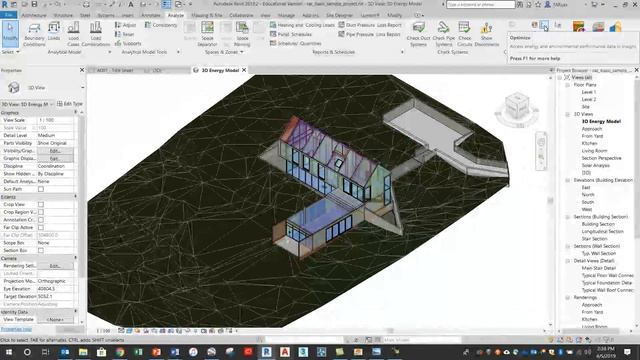640x360 pixels.
Task: Click Edit button for Graphic Display Options
Action: [55, 158]
